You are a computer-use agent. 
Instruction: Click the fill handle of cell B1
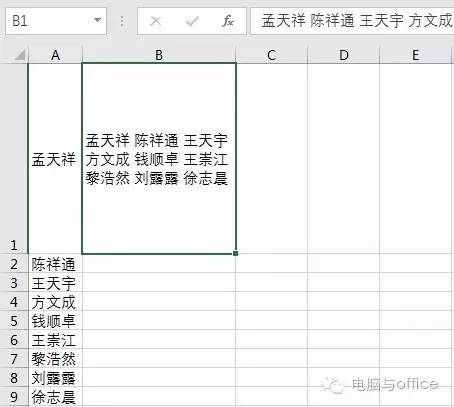[x=236, y=253]
